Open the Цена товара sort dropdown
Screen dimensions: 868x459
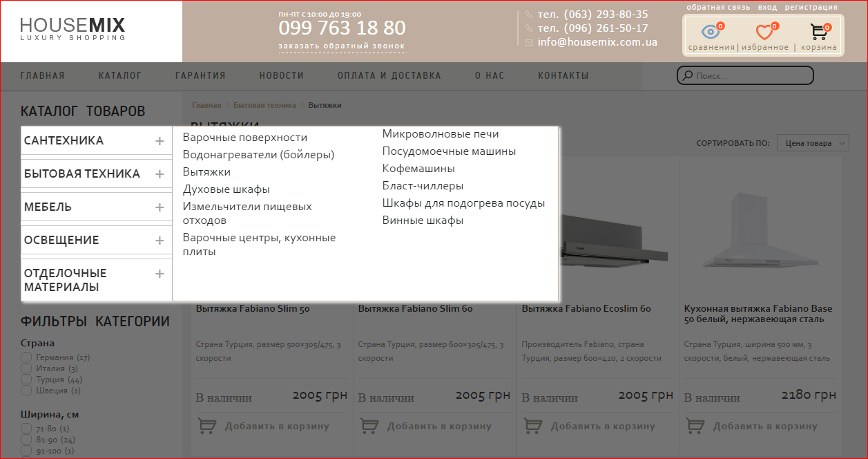coord(813,143)
